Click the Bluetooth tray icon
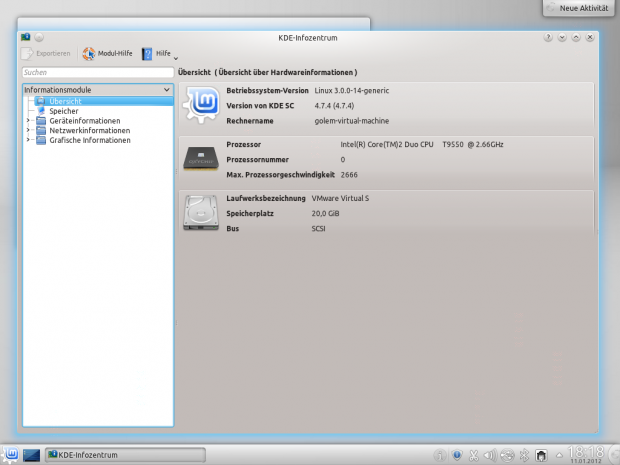620x465 pixels. [524, 456]
